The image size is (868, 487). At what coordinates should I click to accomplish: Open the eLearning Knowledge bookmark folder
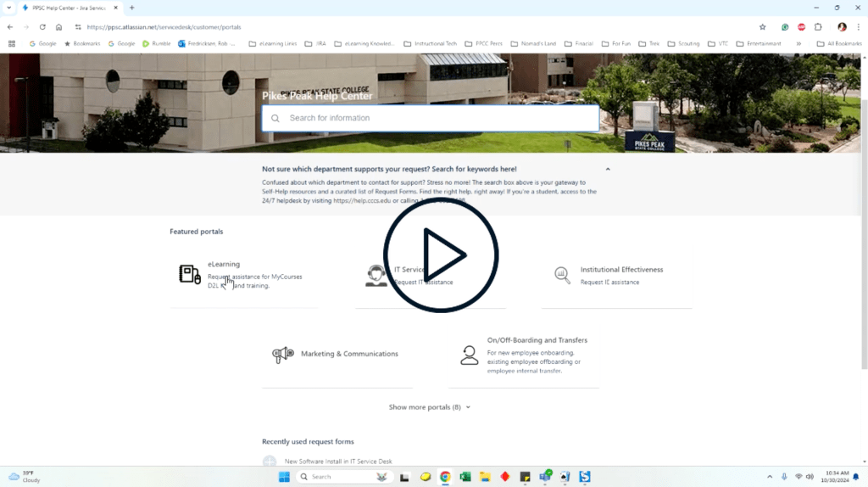tap(364, 43)
